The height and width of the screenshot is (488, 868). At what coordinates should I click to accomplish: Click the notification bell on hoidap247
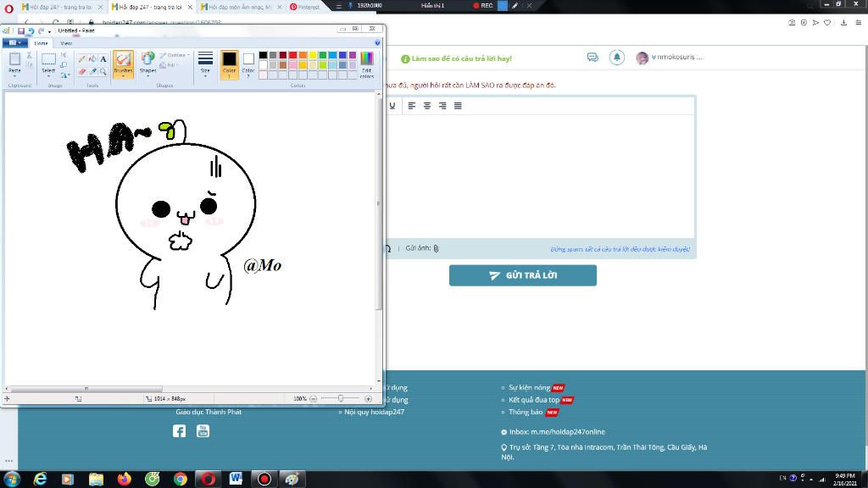tap(617, 57)
